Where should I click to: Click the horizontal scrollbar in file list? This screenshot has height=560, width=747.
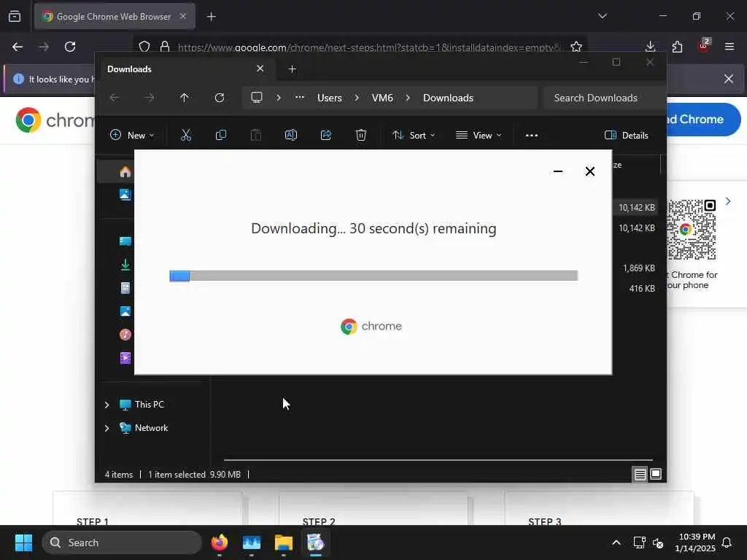point(438,460)
